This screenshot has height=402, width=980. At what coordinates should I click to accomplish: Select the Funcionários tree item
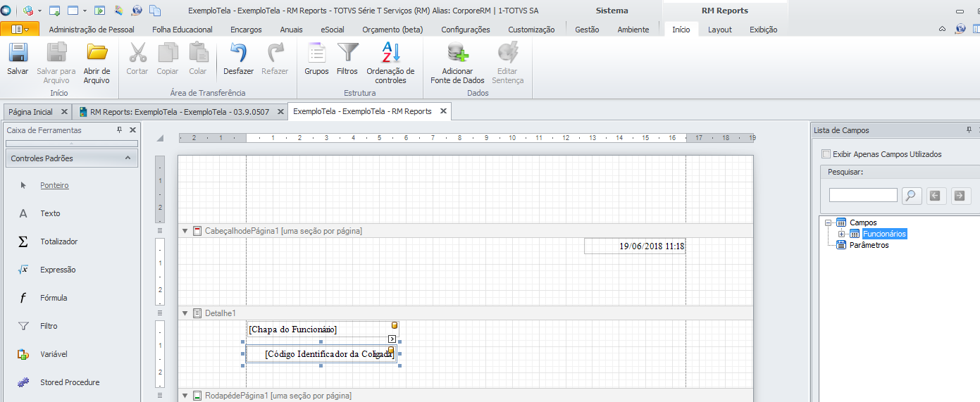coord(885,234)
